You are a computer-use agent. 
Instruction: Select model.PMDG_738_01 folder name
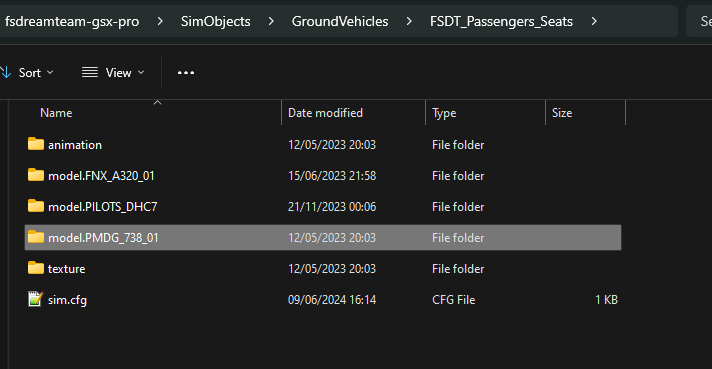[x=103, y=238]
